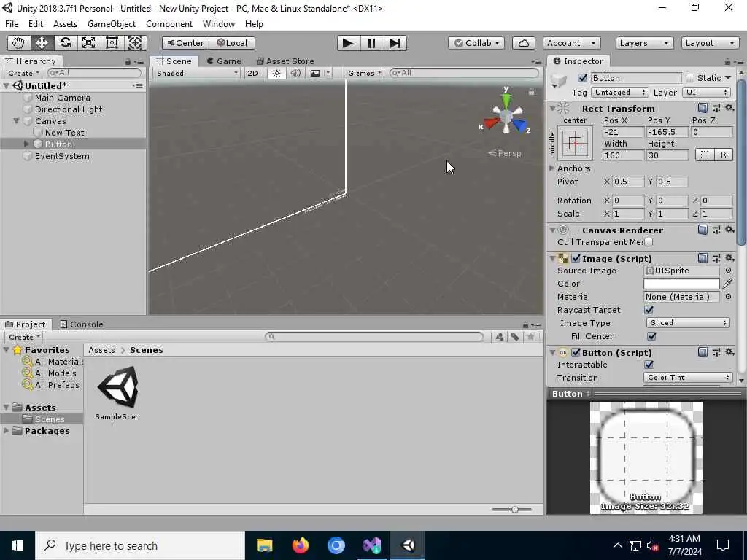Enable the Static checkbox

coord(690,77)
